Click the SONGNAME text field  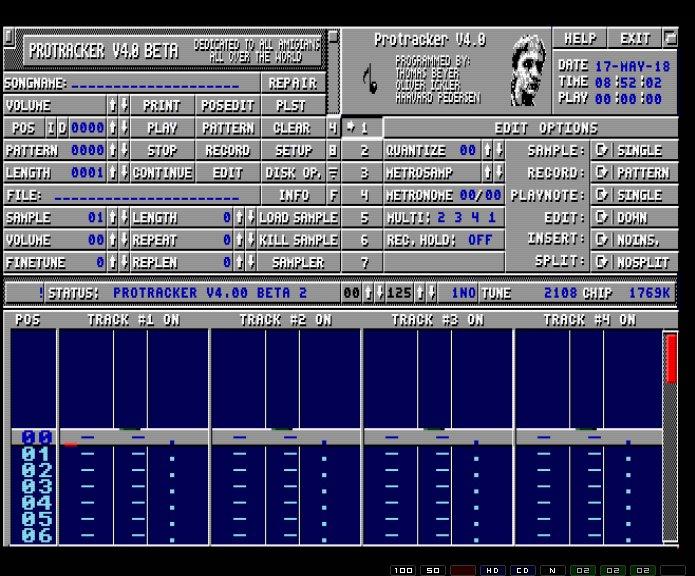[155, 84]
